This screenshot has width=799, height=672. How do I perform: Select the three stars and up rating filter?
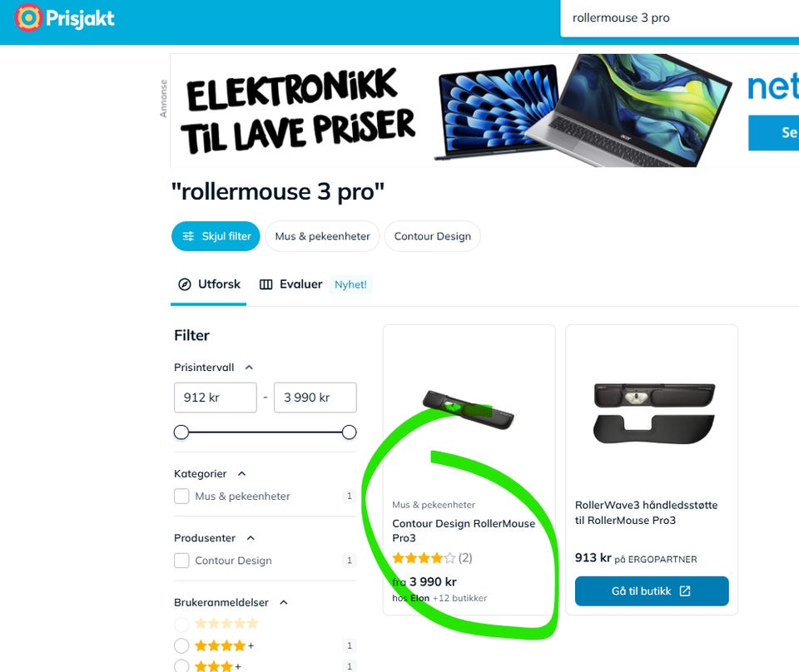click(181, 666)
